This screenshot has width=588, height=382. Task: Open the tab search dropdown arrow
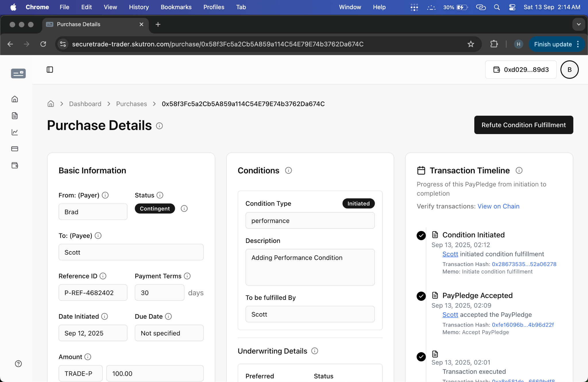click(579, 24)
